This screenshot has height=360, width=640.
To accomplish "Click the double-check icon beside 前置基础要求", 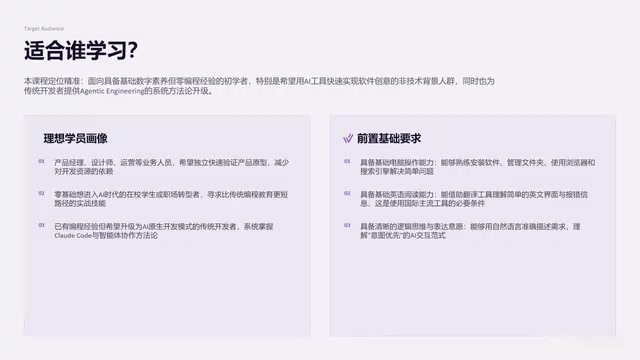I will click(x=348, y=138).
